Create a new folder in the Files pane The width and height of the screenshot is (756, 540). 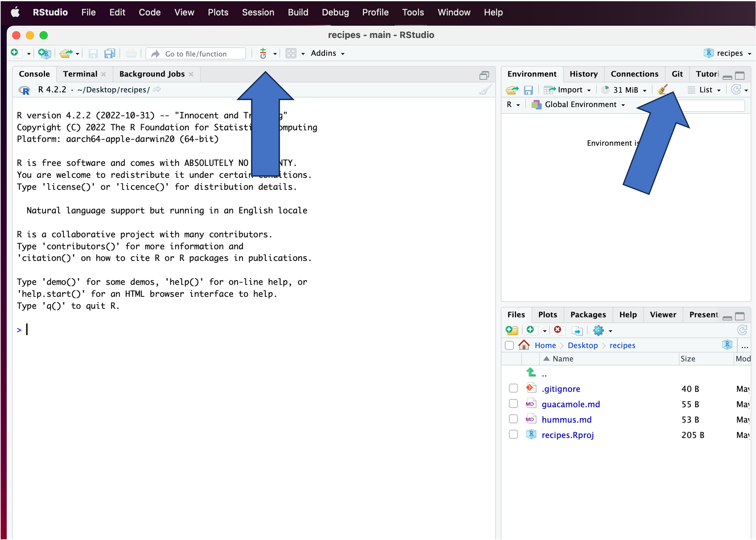click(x=512, y=330)
